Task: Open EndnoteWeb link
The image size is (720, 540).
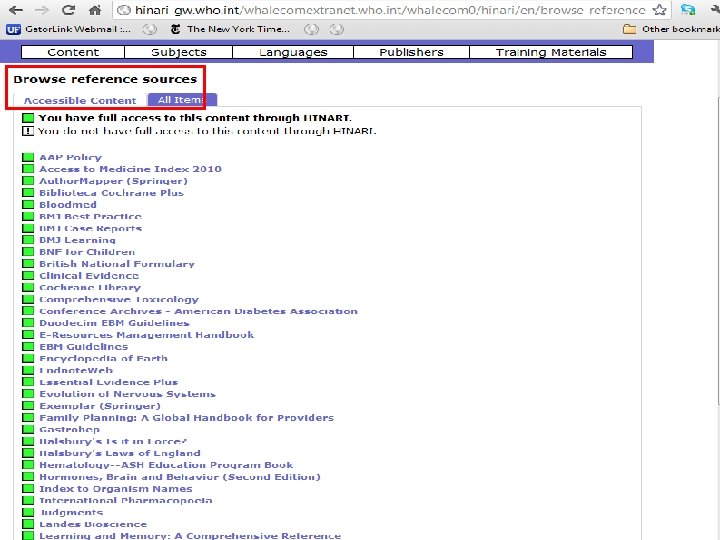Action: click(x=76, y=371)
